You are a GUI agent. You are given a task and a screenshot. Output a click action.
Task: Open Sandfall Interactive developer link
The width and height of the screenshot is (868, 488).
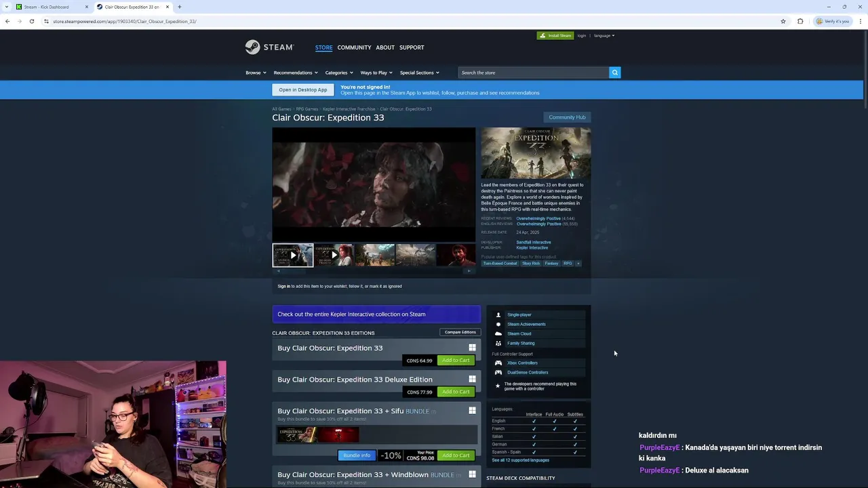(x=534, y=242)
